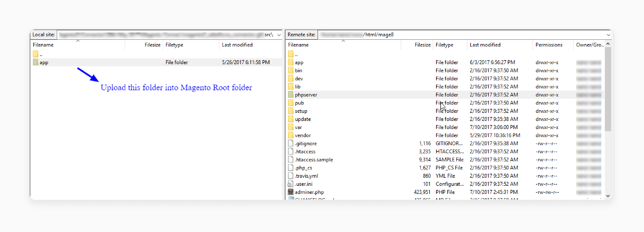Select the local 'app' filename text
Screen dimensions: 644x232
click(x=44, y=63)
